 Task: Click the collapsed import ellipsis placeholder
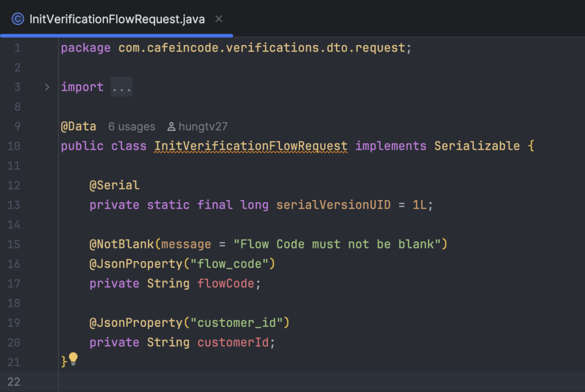122,87
